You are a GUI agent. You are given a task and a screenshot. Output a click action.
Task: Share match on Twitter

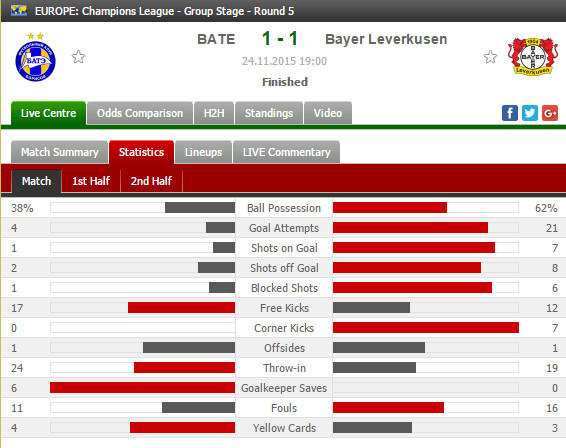pos(530,113)
